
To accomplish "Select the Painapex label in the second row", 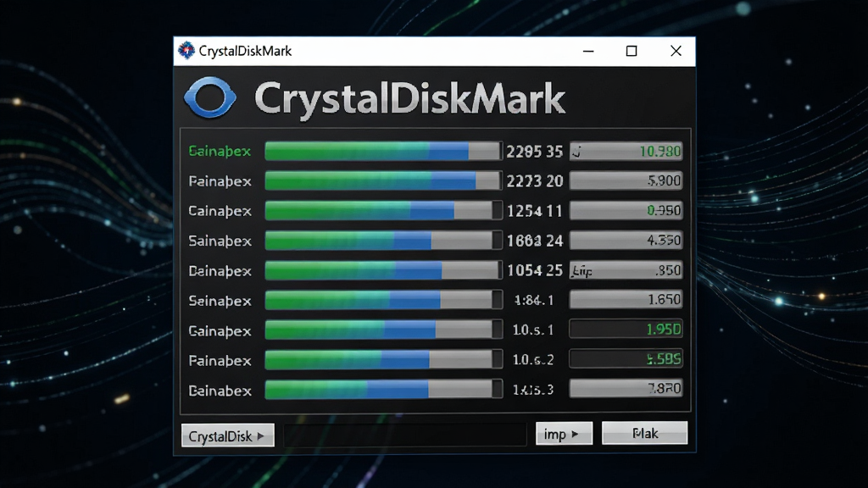I will coord(220,181).
